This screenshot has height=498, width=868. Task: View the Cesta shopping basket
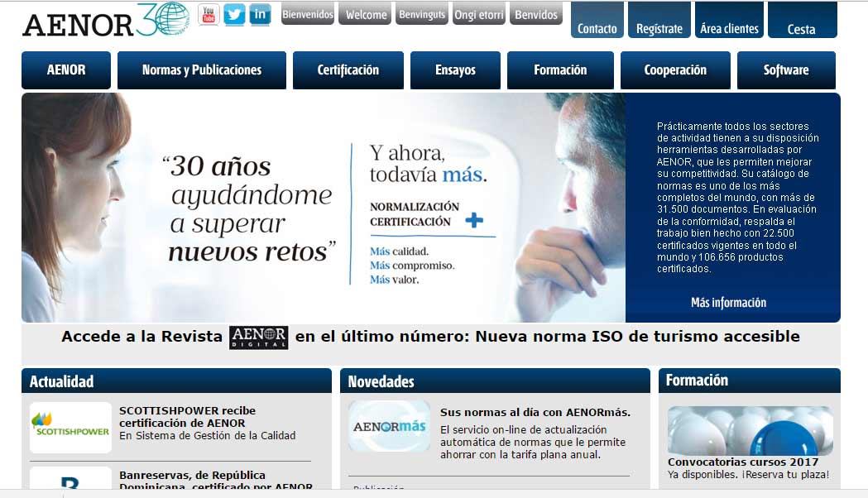(802, 21)
